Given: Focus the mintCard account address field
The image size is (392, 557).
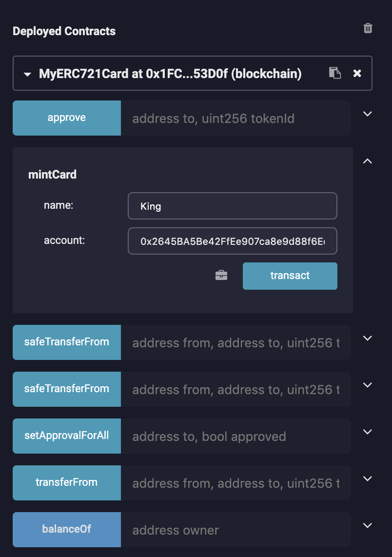Looking at the screenshot, I should click(232, 241).
